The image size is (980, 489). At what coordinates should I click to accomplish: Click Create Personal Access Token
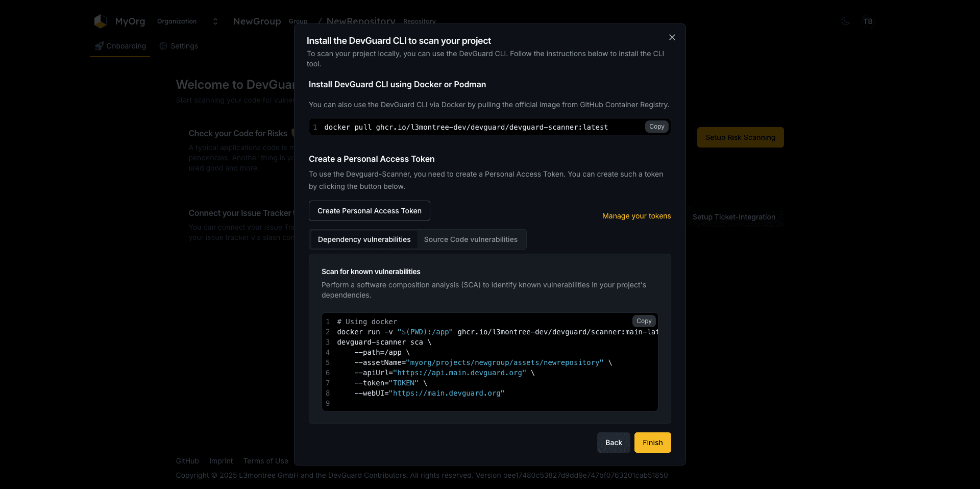click(x=369, y=211)
